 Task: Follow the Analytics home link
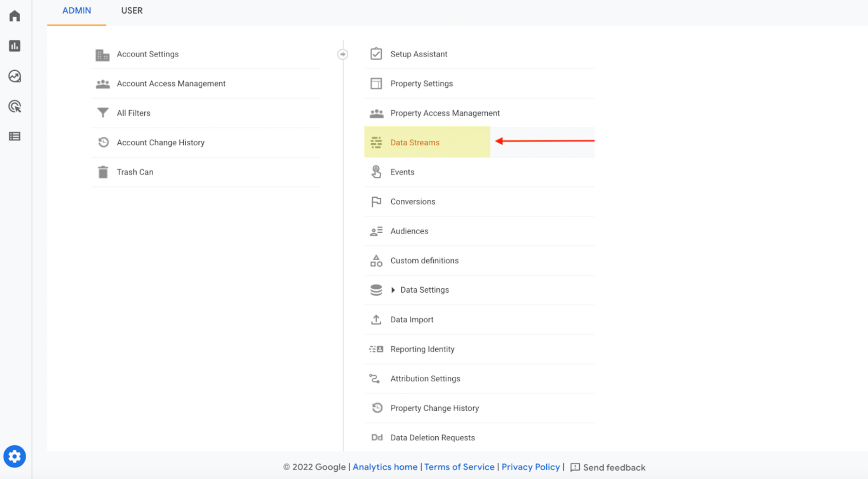tap(385, 467)
